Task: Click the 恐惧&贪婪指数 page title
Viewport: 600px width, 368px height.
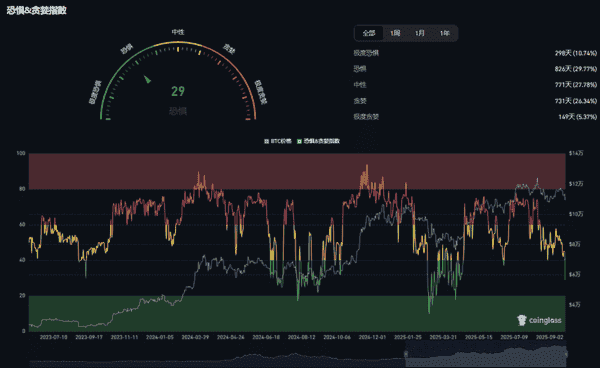Action: pyautogui.click(x=36, y=10)
